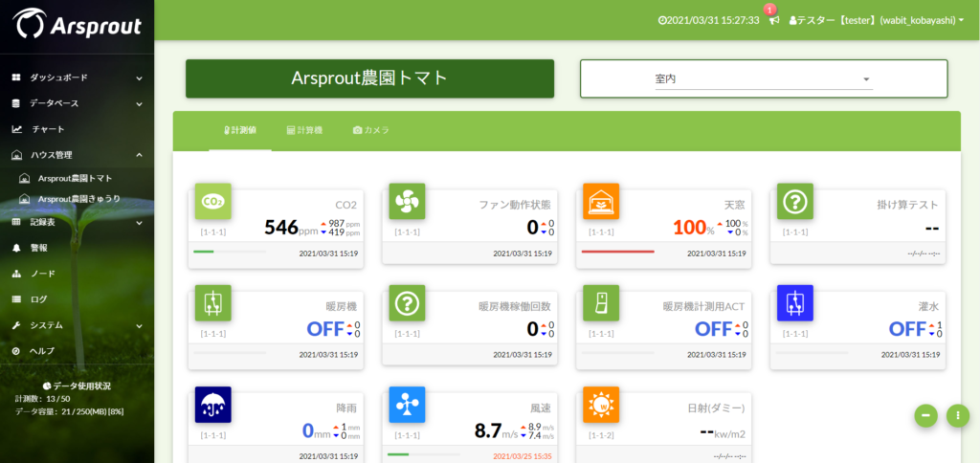Click the CO2 sensor card icon
Screen dimensions: 980x463
(213, 201)
